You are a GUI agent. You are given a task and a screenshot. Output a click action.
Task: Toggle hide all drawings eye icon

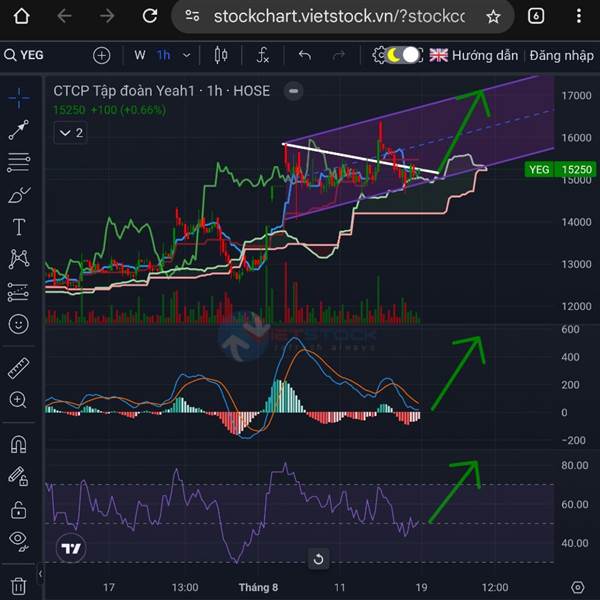19,541
